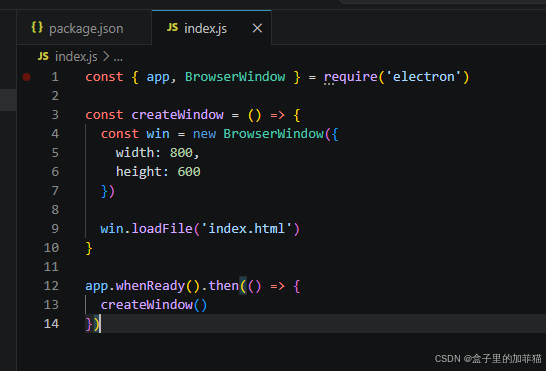Click BrowserWindow in the line 1 destructuring
Viewport: 546px width, 371px height.
(235, 76)
